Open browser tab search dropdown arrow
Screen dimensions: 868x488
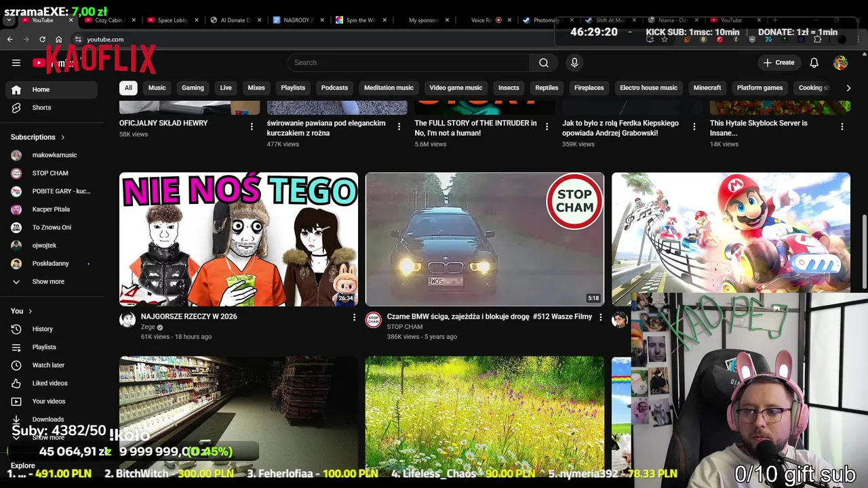[9, 20]
